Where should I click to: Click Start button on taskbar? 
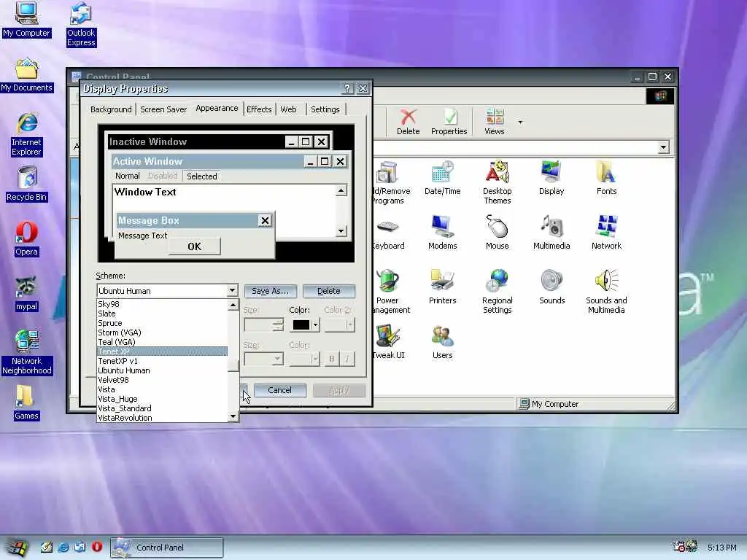[x=18, y=548]
